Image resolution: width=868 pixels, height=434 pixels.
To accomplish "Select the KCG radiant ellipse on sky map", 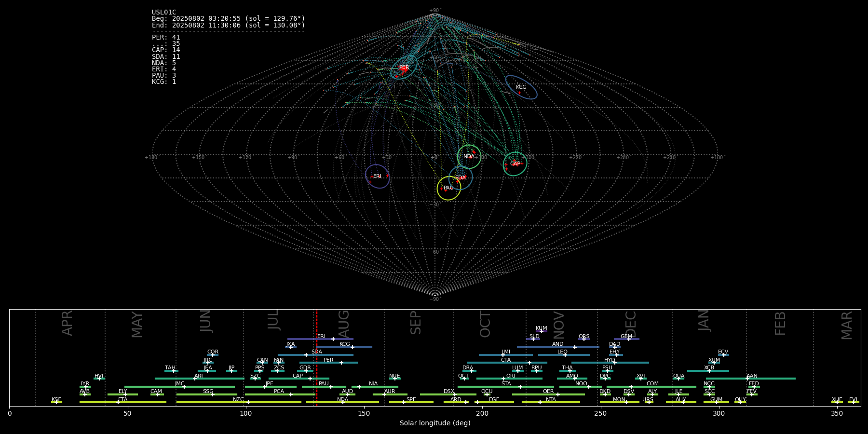I will click(x=521, y=87).
